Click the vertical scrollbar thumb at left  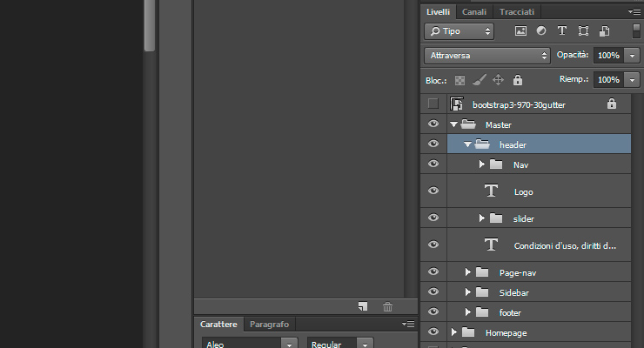click(x=150, y=25)
